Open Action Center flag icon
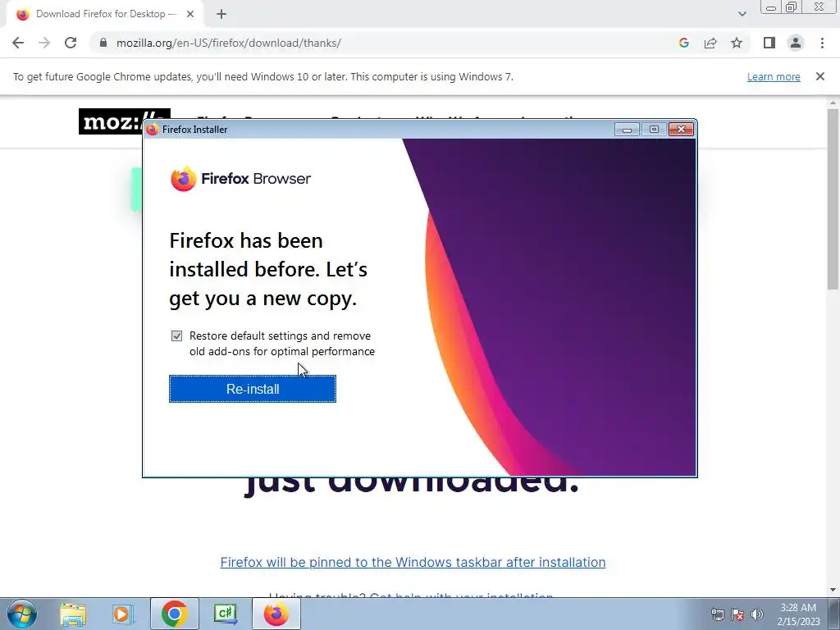The width and height of the screenshot is (840, 630). point(737,614)
